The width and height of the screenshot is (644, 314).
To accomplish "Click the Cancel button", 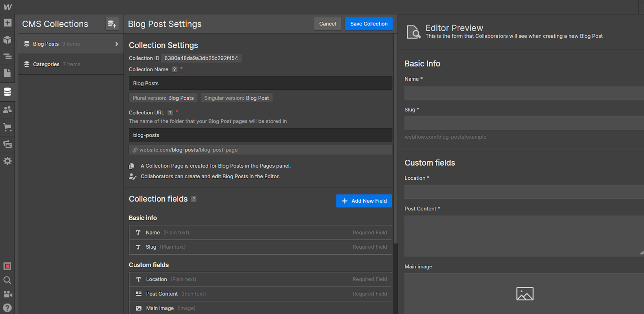I will (x=328, y=24).
